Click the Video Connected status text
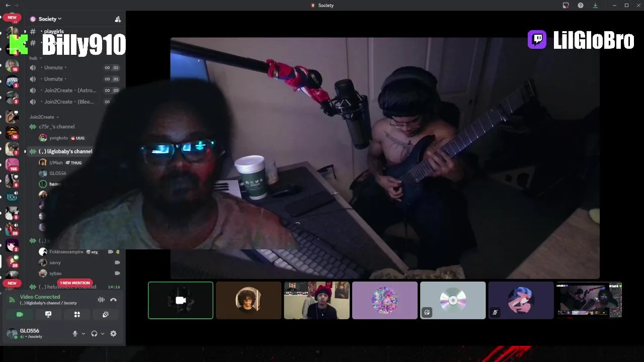 (x=40, y=297)
